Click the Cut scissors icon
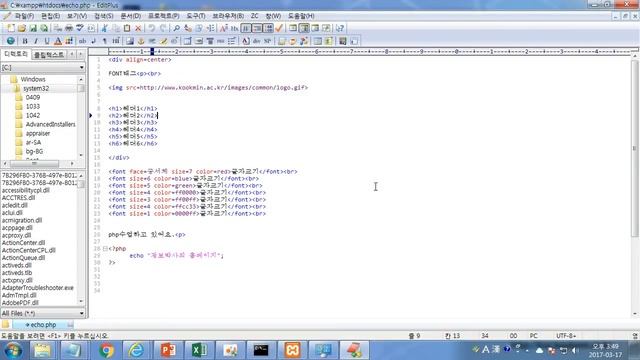Viewport: 640px width, 360px height. coord(105,28)
